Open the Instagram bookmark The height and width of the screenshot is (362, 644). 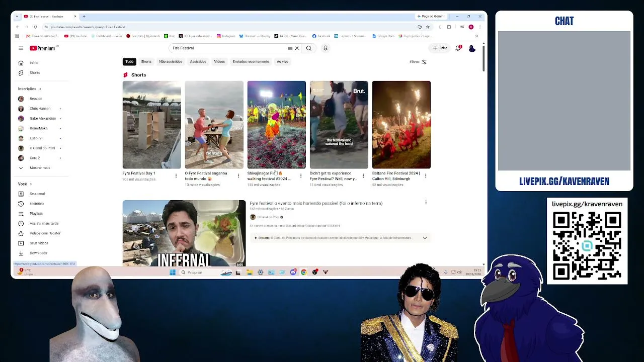[226, 36]
